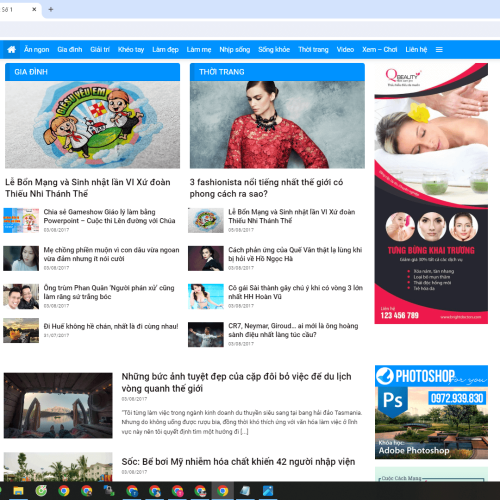Click the highlighted active Chrome taskbar icon
This screenshot has height=500, width=500.
tap(223, 491)
